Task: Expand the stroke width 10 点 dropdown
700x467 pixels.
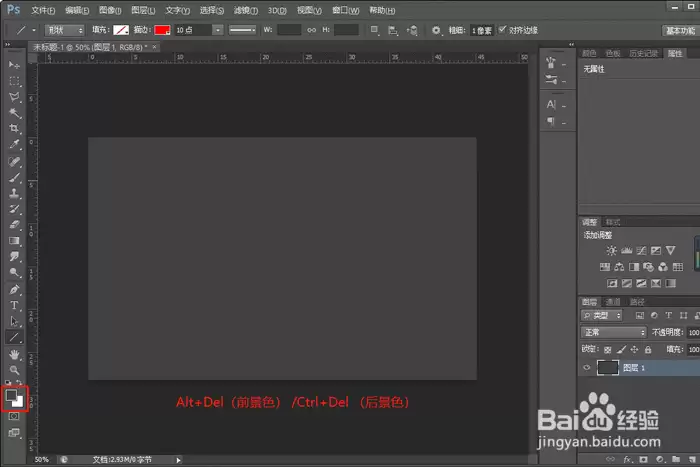Action: pos(217,30)
